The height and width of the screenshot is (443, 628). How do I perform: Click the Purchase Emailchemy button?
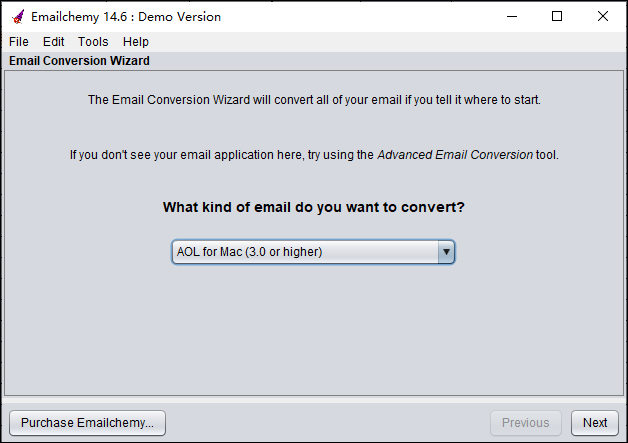coord(87,423)
